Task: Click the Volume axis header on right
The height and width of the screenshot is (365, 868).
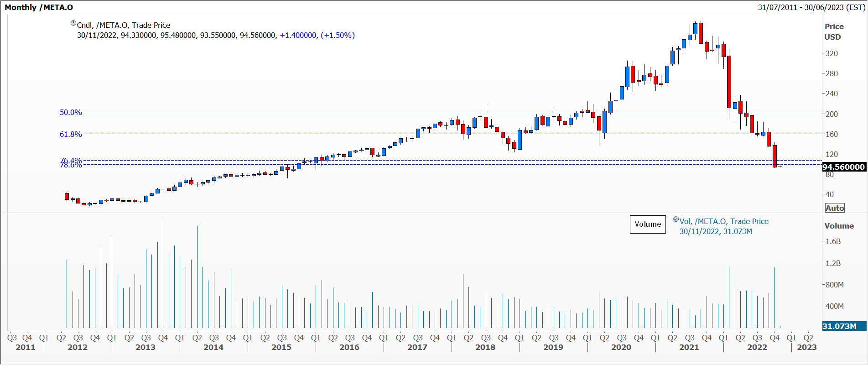Action: click(839, 226)
